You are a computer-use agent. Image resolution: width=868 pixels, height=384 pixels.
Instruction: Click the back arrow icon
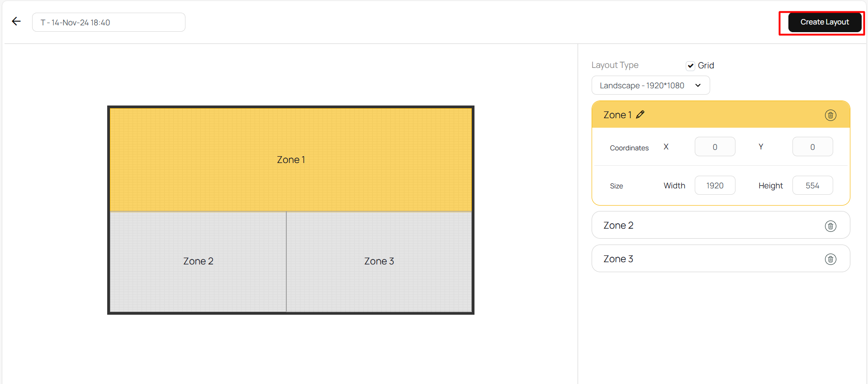16,21
